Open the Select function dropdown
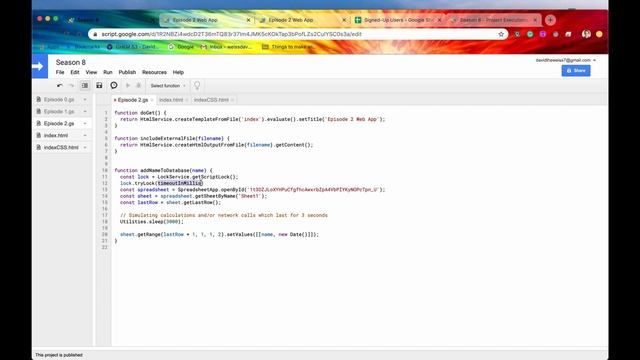This screenshot has height=360, width=640. (168, 86)
